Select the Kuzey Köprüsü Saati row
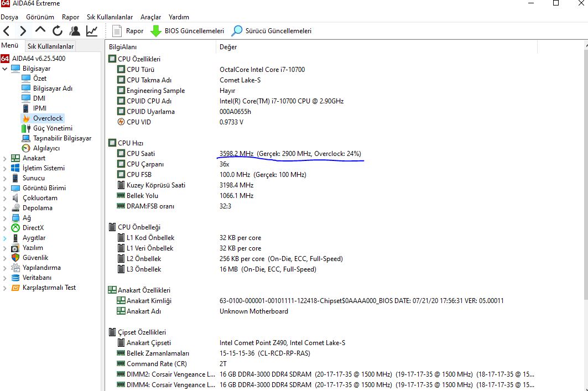Viewport: 588px width, 391px height. 155,185
